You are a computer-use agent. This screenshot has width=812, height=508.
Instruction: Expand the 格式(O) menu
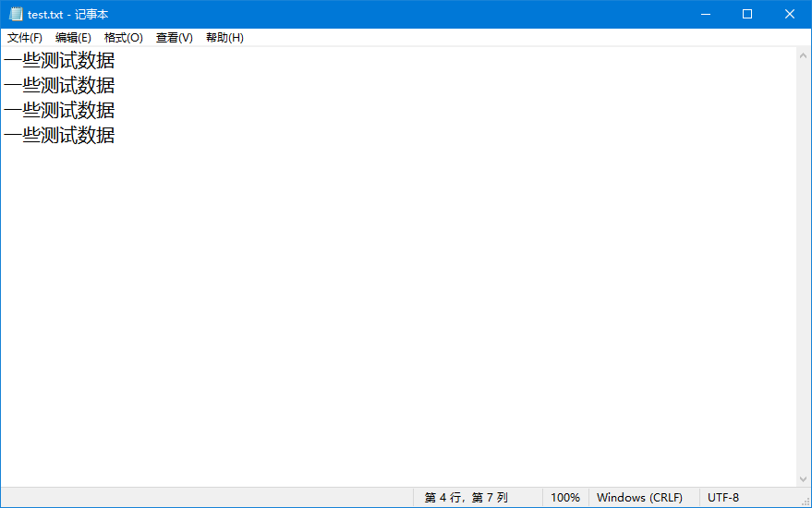pyautogui.click(x=123, y=38)
